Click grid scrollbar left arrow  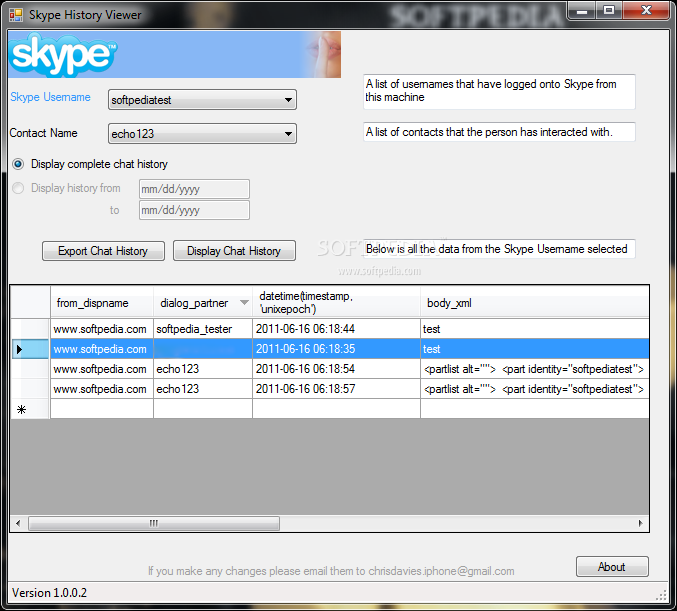click(18, 523)
